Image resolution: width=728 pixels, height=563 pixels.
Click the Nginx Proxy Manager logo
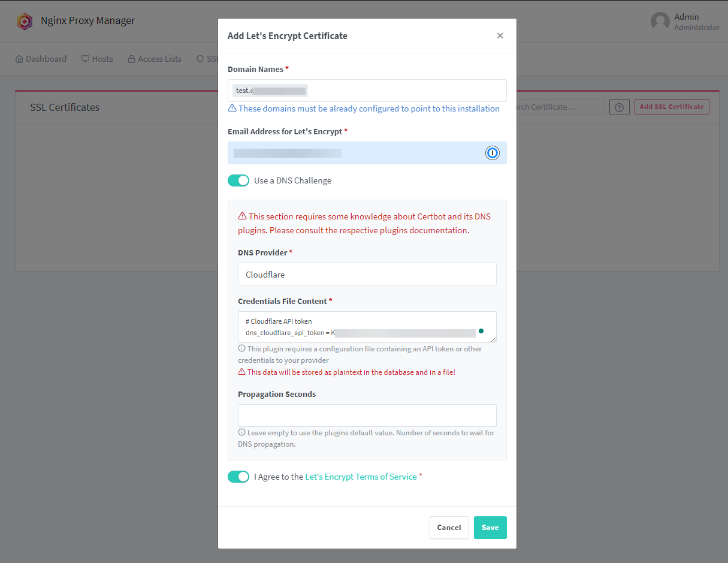click(25, 21)
